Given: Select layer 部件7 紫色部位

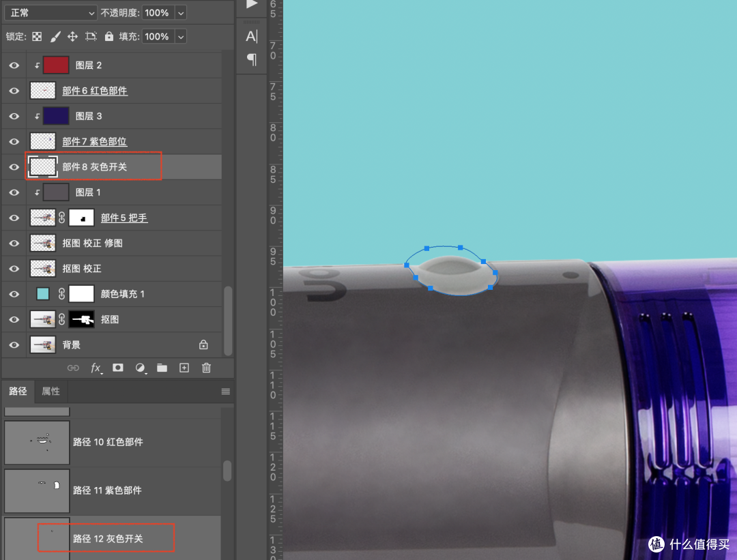Looking at the screenshot, I should (94, 141).
